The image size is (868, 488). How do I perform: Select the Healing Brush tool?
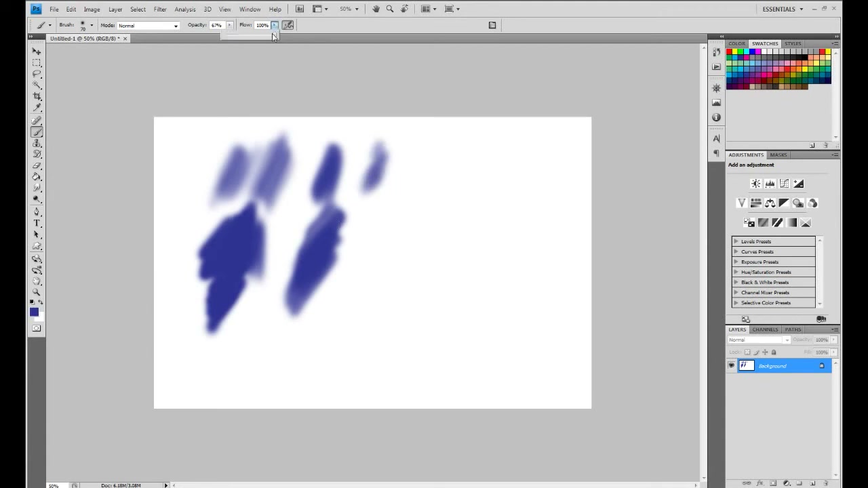tap(37, 121)
